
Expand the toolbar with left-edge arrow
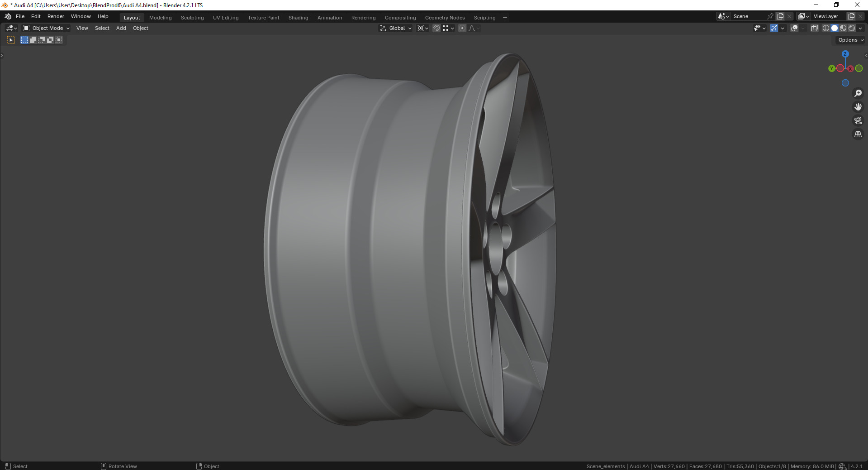pyautogui.click(x=2, y=55)
